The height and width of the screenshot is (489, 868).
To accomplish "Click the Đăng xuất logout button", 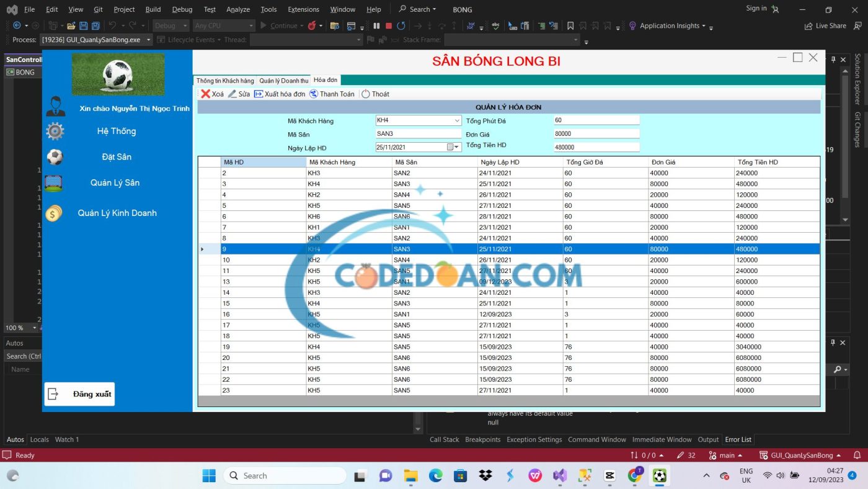I will (x=79, y=394).
